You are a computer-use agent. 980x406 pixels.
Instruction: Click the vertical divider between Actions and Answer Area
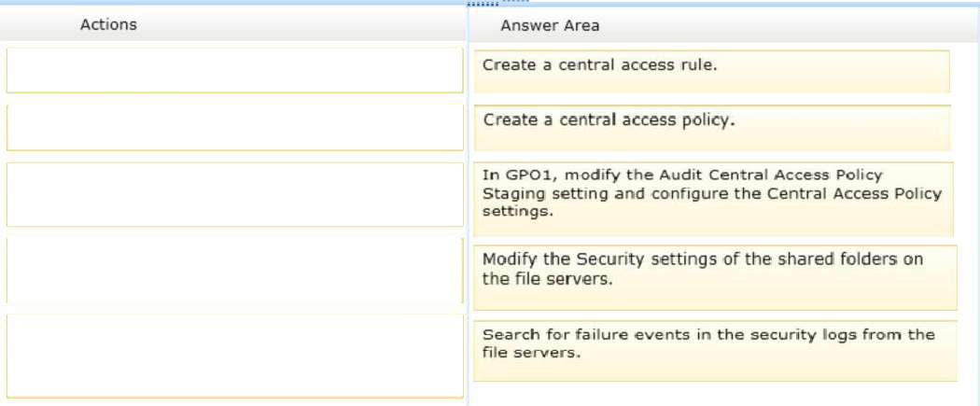click(x=468, y=206)
